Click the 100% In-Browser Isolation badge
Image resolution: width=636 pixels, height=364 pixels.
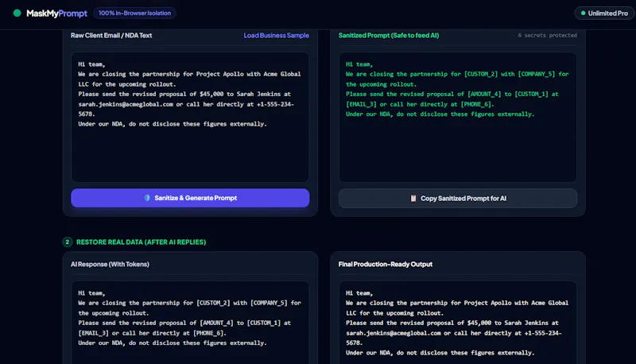134,13
